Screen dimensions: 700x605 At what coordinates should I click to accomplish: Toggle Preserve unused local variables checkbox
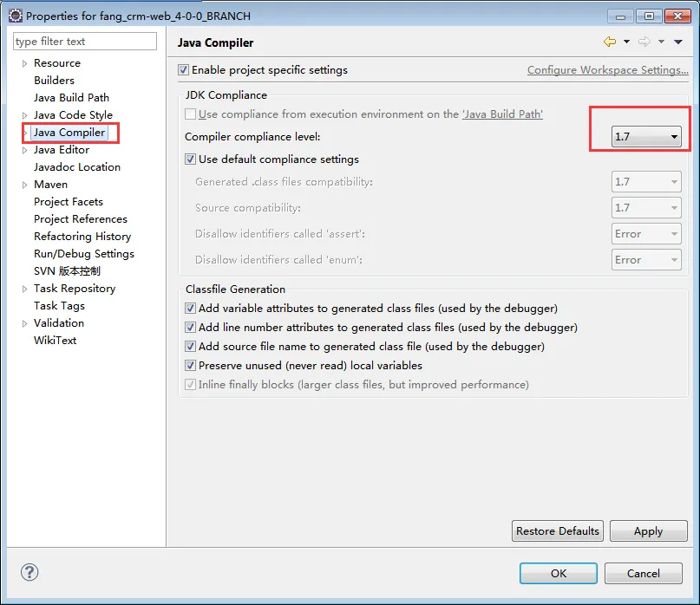coord(191,366)
